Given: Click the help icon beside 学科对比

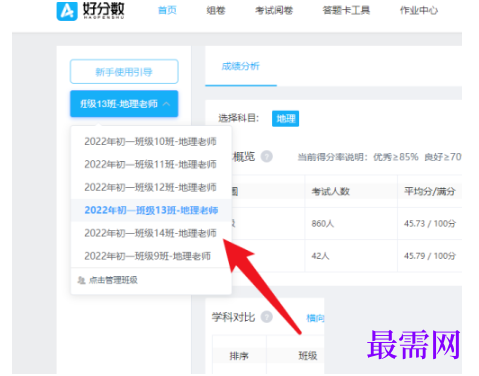Looking at the screenshot, I should pyautogui.click(x=266, y=317).
